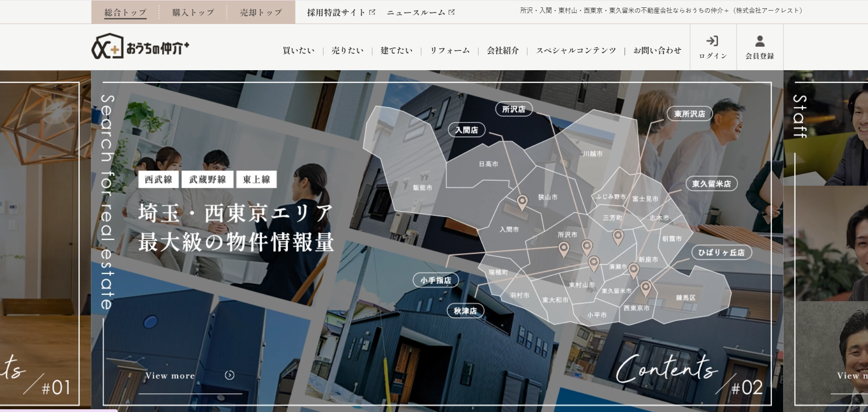Click the 入間店 store label
This screenshot has height=412, width=868.
467,130
